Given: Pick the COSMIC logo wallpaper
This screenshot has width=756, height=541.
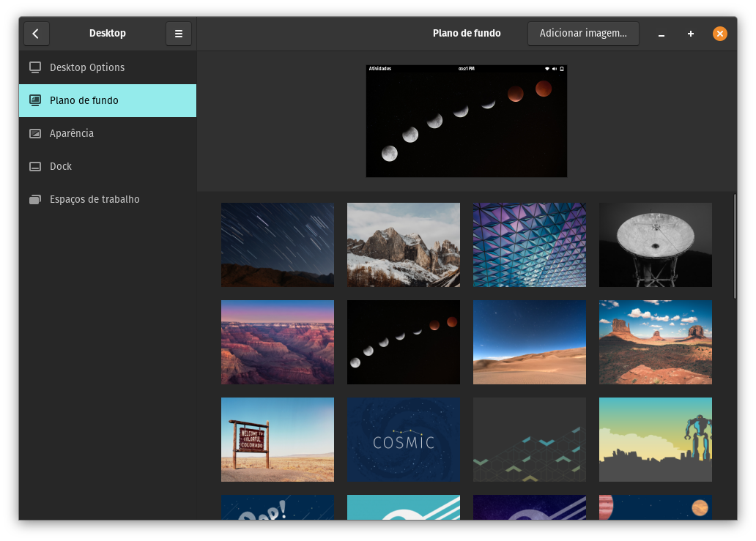Looking at the screenshot, I should pyautogui.click(x=404, y=439).
